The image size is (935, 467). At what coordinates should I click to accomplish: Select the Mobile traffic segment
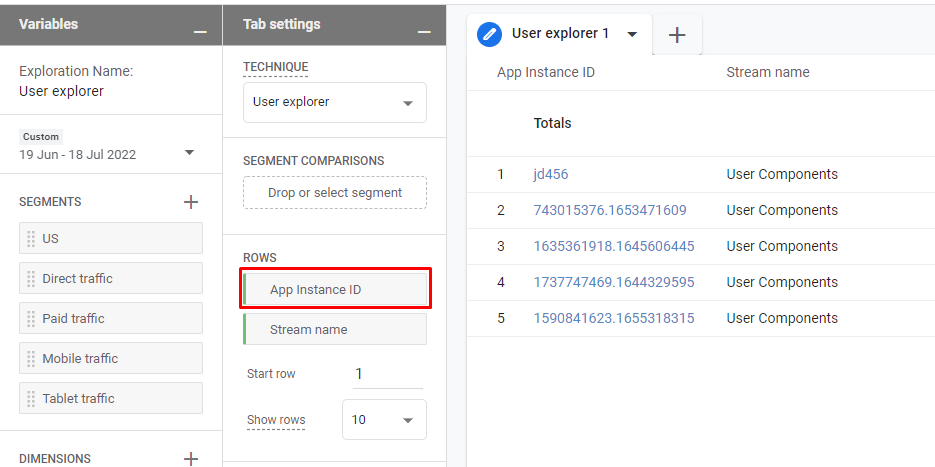(x=110, y=358)
